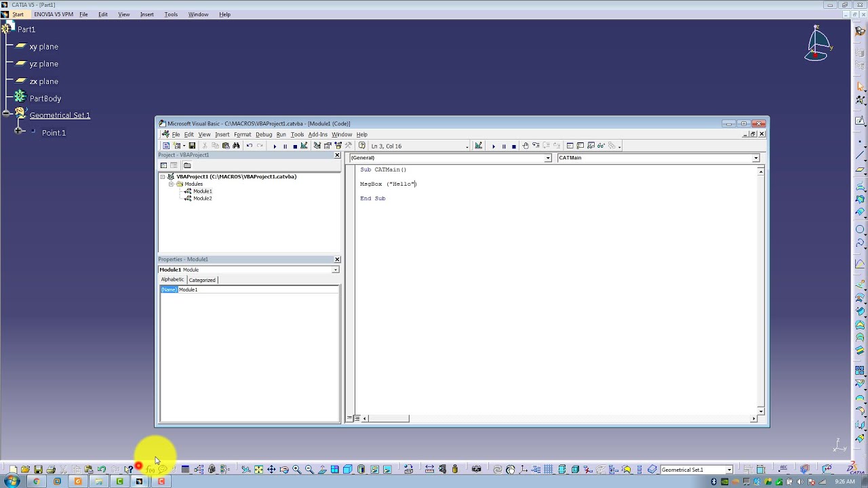Open the VBA Run menu
868x488 pixels.
point(281,134)
